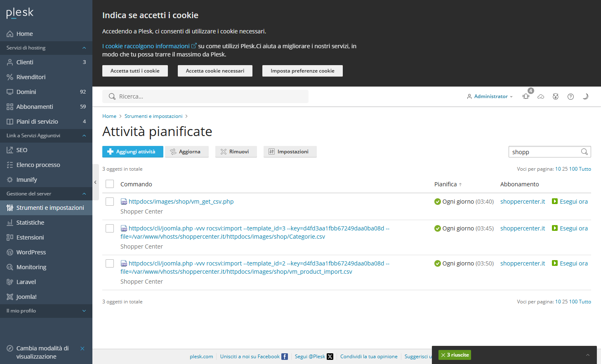Click Aggiungi attività button
The width and height of the screenshot is (601, 364).
[x=133, y=152]
